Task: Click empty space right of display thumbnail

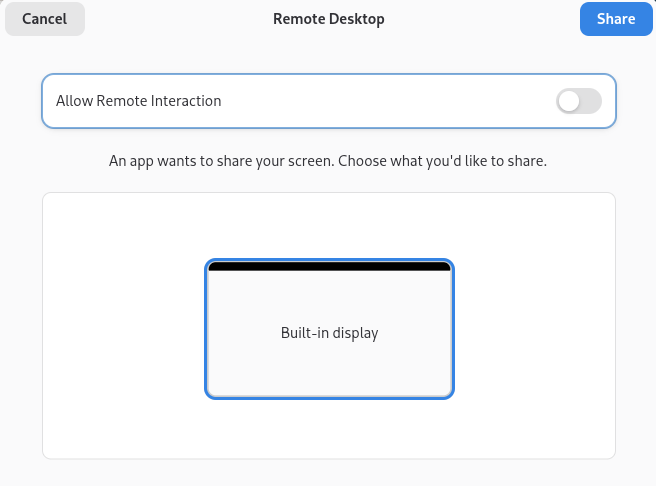Action: [535, 328]
